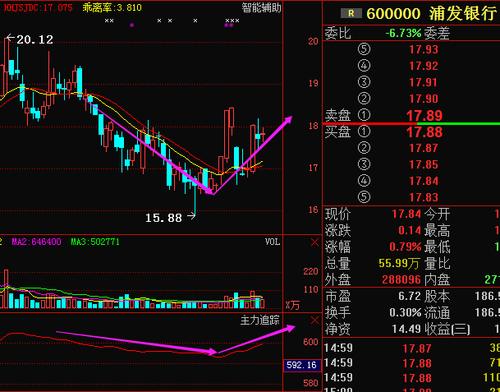
Task: Click the 外盘 288096 value
Action: pos(401,279)
